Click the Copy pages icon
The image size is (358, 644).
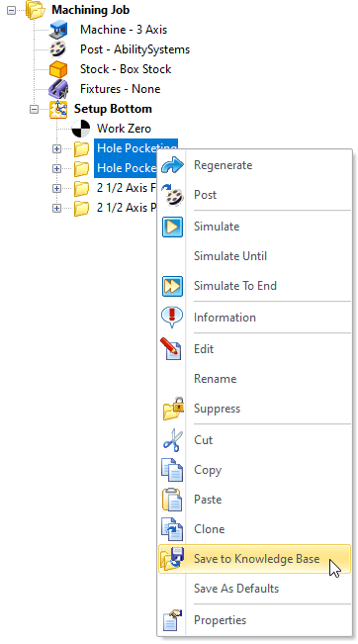(172, 470)
